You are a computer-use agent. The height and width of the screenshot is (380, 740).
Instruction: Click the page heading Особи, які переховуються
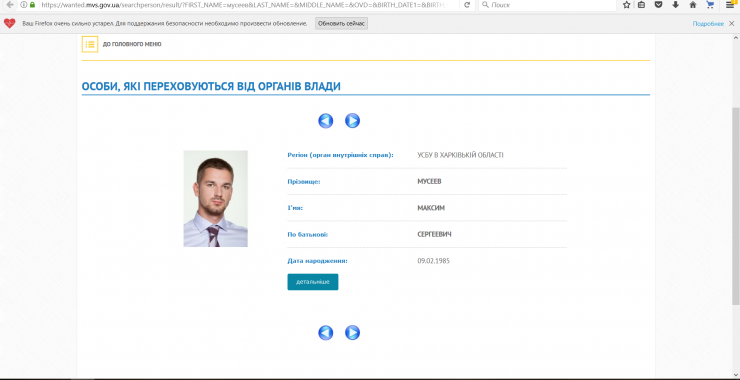(x=211, y=86)
